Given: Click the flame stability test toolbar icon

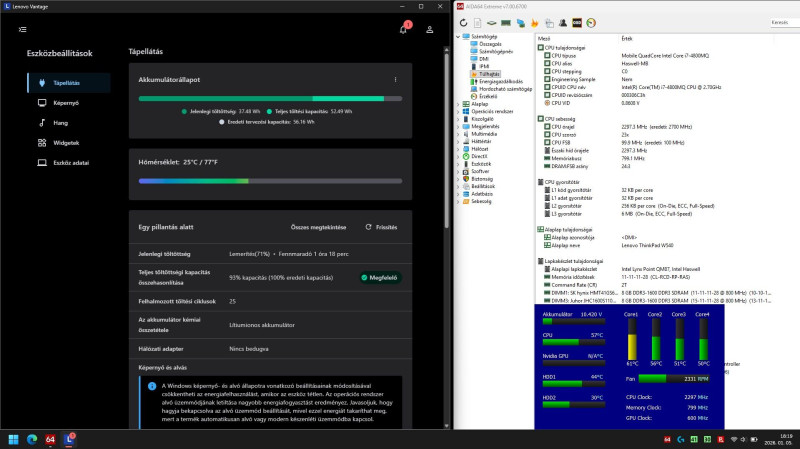Looking at the screenshot, I should click(x=534, y=23).
